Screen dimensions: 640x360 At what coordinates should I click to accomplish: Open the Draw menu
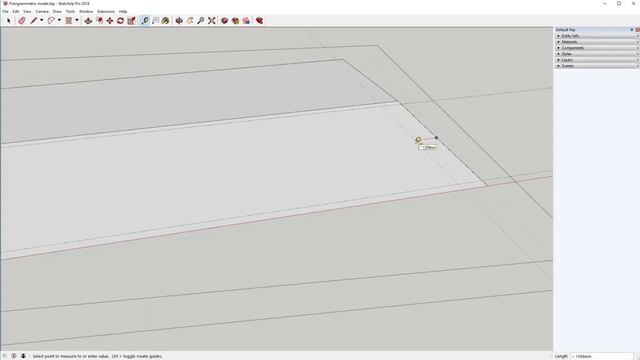(x=57, y=11)
